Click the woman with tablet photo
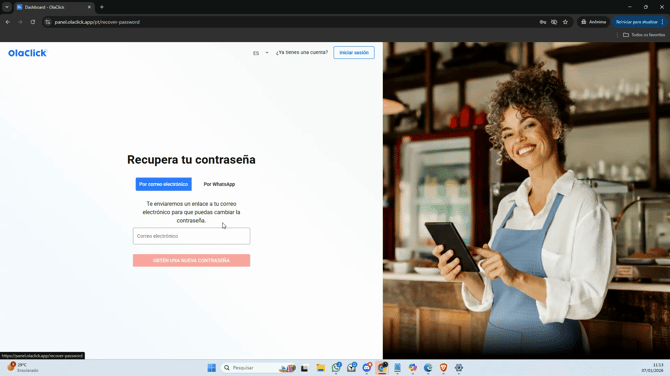This screenshot has width=670, height=376. coord(526,200)
